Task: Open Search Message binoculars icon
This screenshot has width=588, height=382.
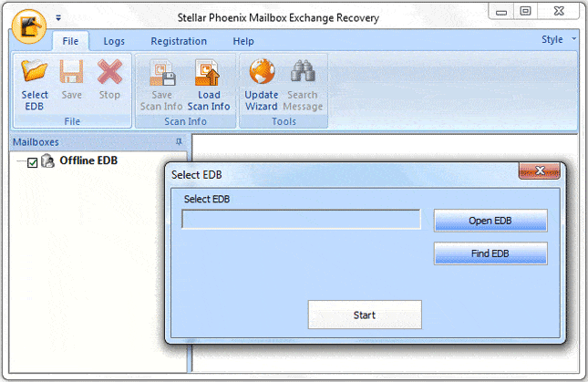Action: pos(303,71)
